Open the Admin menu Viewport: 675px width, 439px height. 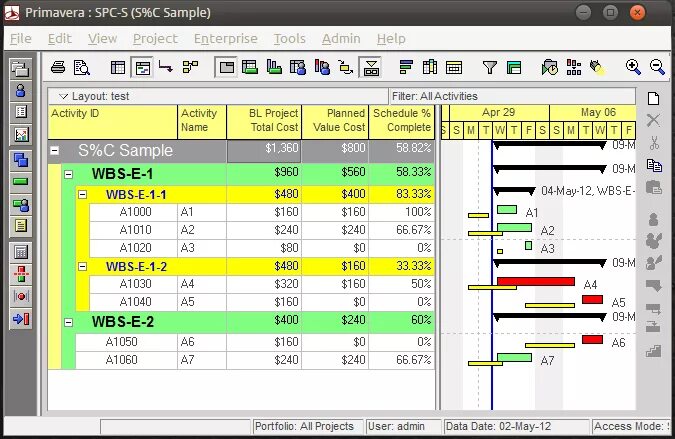(341, 39)
